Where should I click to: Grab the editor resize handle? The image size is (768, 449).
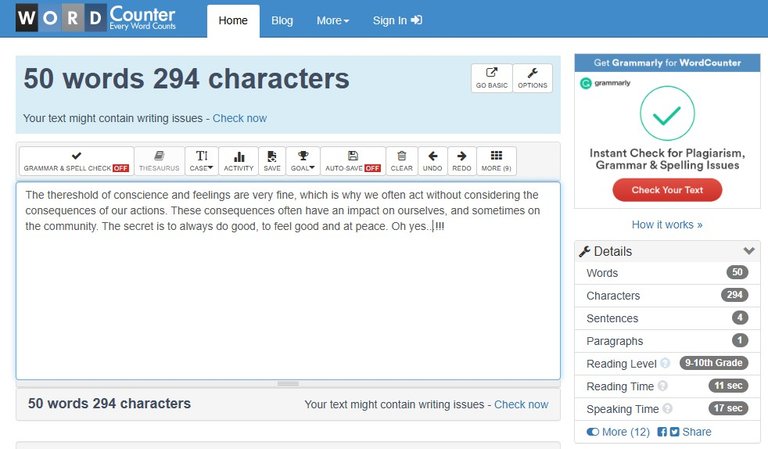[x=288, y=384]
